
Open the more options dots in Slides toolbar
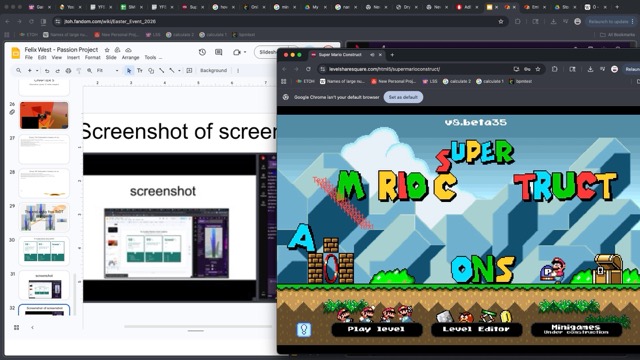(238, 71)
